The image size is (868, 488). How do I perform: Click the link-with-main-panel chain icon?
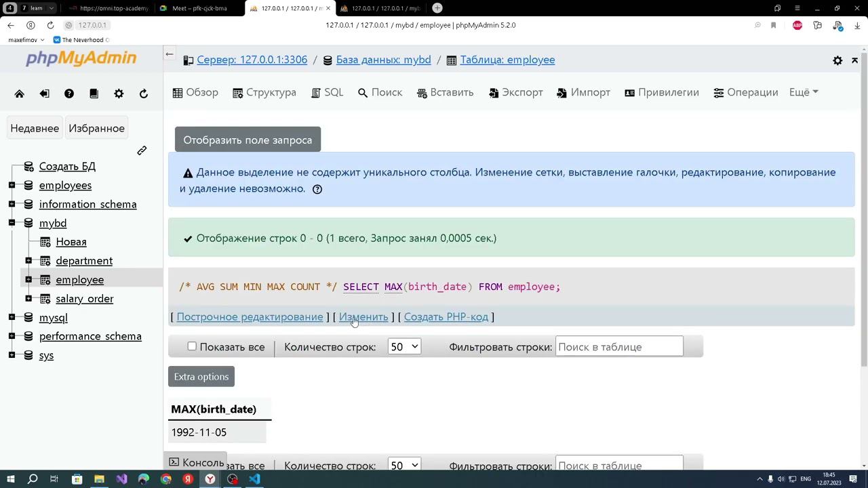(x=142, y=150)
